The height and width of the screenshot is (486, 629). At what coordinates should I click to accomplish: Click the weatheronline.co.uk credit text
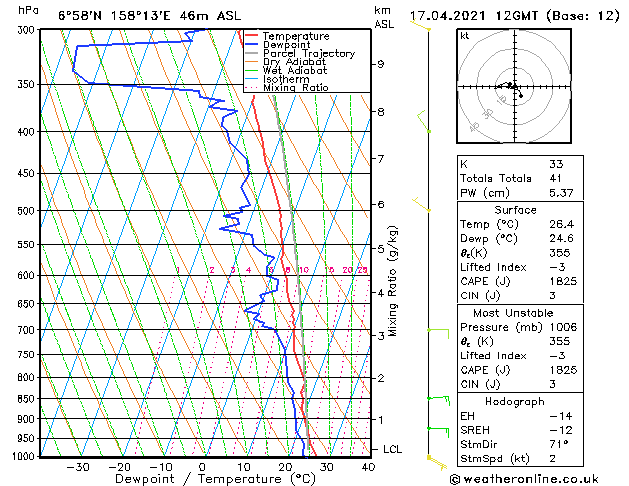tap(524, 479)
